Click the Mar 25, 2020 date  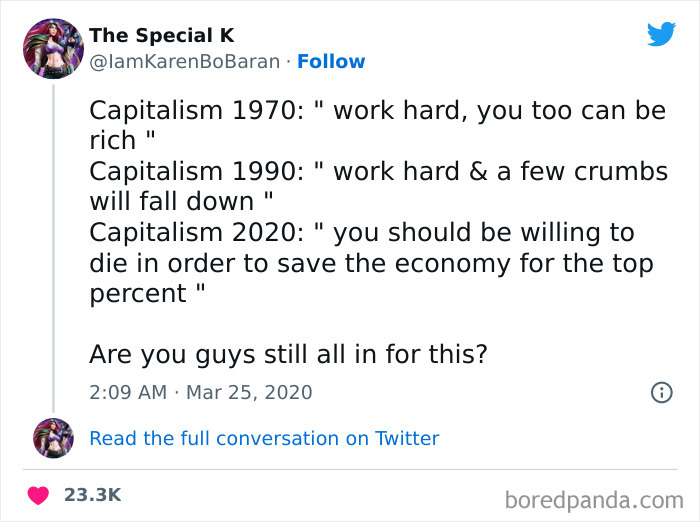(248, 392)
